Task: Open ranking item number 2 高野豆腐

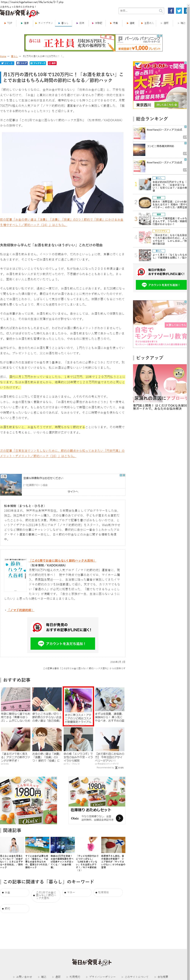Action: point(145,202)
